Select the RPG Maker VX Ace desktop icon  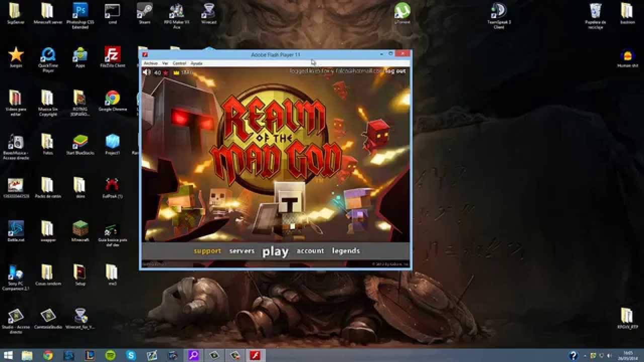click(177, 15)
